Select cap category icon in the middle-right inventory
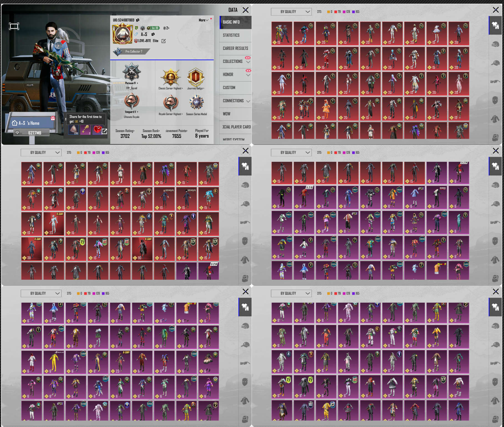The height and width of the screenshot is (427, 504). pyautogui.click(x=495, y=204)
